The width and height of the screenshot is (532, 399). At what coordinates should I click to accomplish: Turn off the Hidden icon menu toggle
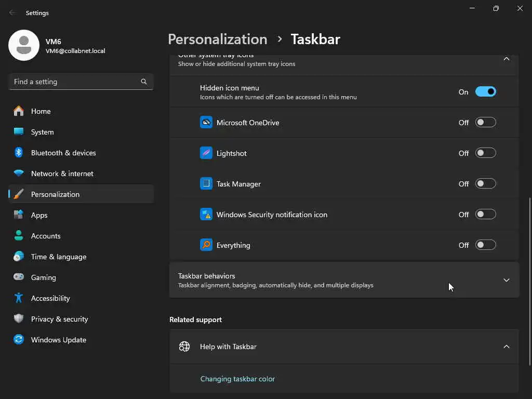point(485,92)
